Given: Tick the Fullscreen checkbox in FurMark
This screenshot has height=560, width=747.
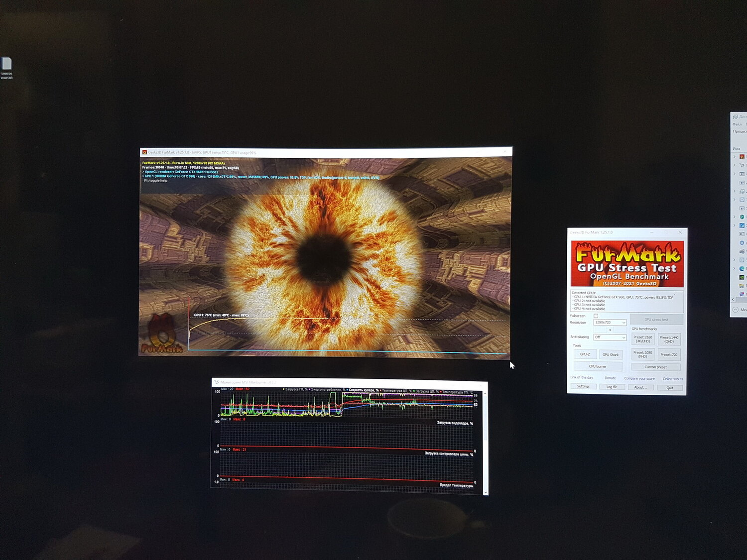Looking at the screenshot, I should pos(596,316).
